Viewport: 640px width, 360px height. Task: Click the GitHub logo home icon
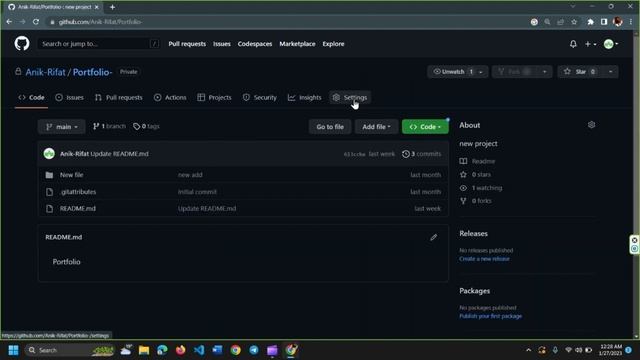[22, 43]
